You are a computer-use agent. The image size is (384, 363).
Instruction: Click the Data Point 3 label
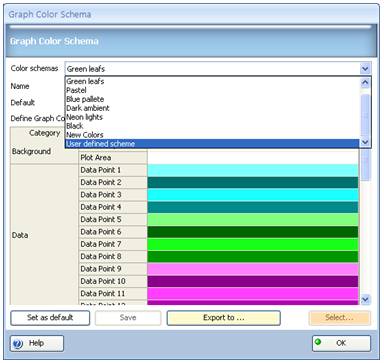[113, 195]
